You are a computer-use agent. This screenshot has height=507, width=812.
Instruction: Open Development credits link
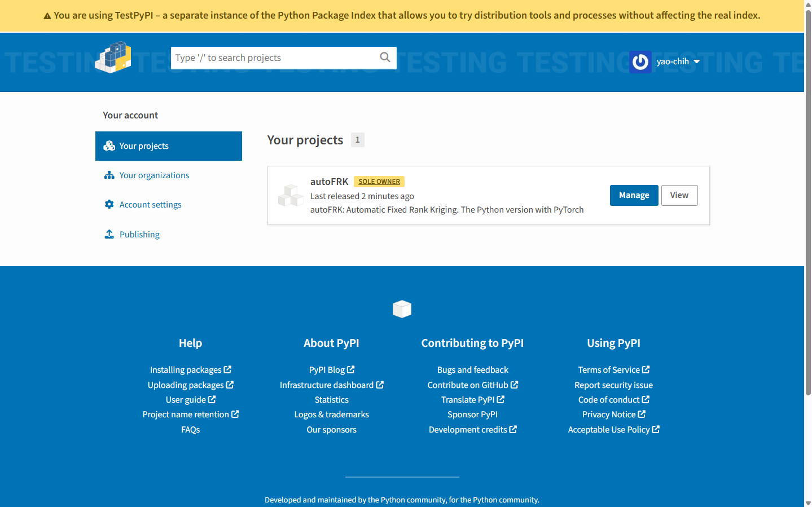point(473,430)
